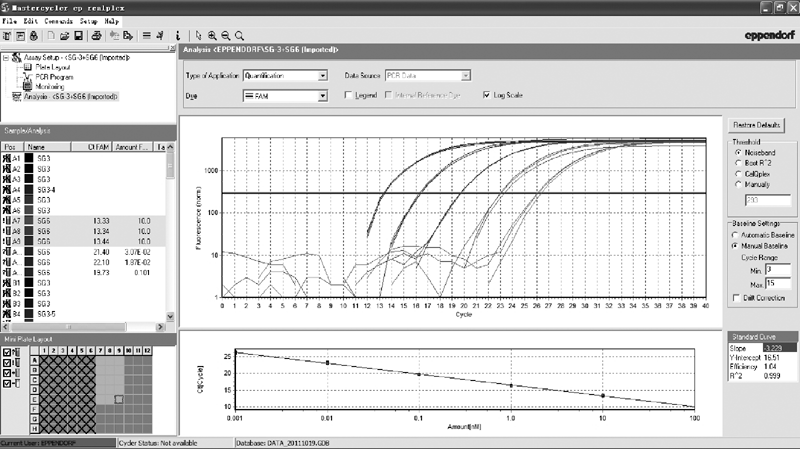Select column 12 header in mini plate
The height and width of the screenshot is (449, 800).
coord(147,351)
